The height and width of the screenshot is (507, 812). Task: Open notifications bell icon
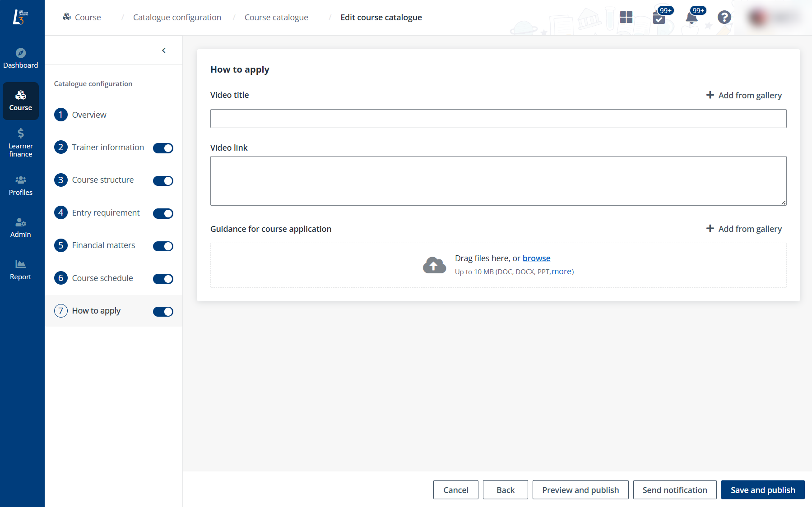691,18
